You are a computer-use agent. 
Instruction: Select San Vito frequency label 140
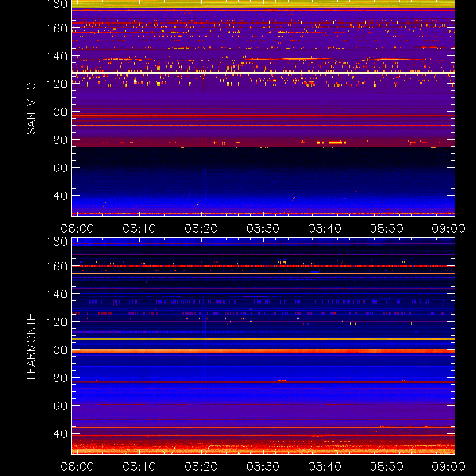tap(57, 56)
